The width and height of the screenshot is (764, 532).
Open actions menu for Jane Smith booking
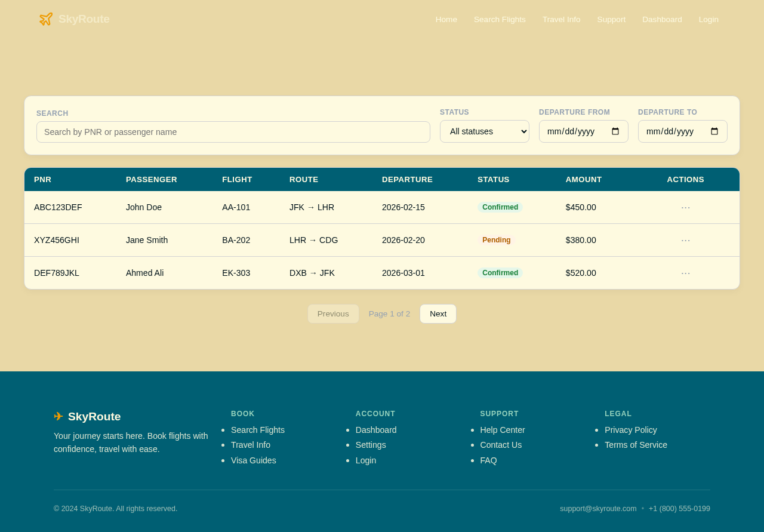(685, 240)
